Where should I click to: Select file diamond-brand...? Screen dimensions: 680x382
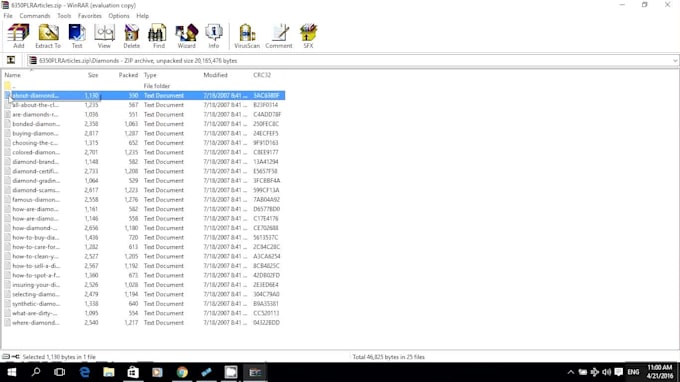pyautogui.click(x=144, y=162)
